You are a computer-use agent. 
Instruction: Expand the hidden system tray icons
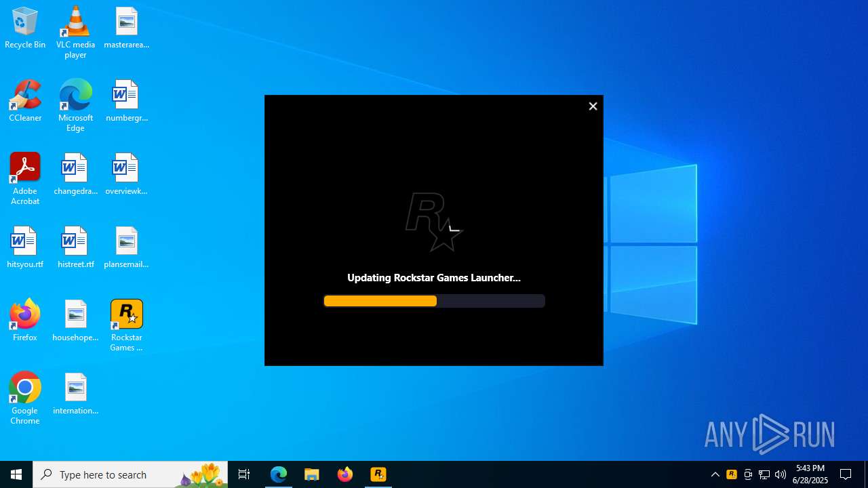pos(715,474)
